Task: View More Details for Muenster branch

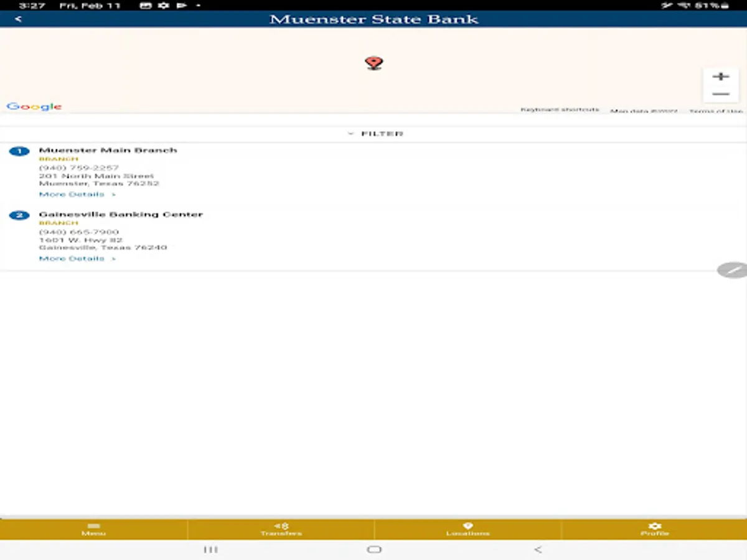Action: click(x=77, y=194)
